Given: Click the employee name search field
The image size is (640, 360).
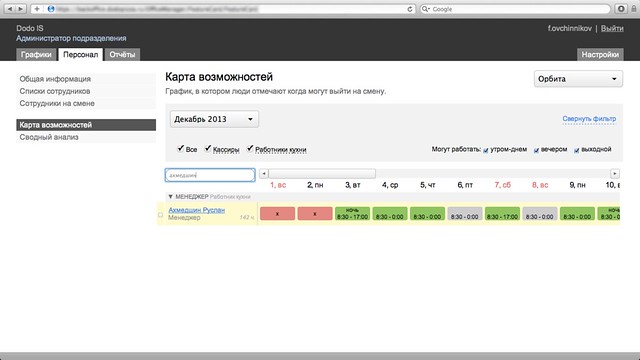Looking at the screenshot, I should pyautogui.click(x=210, y=175).
